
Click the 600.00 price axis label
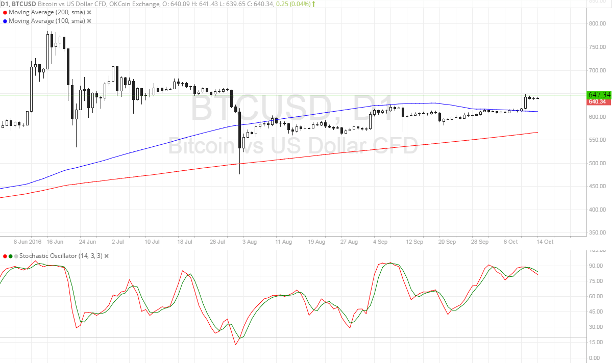598,117
